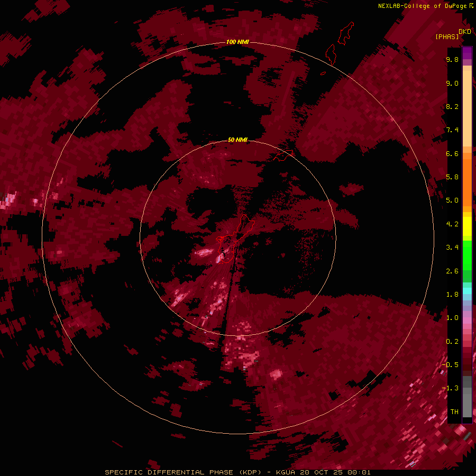Click the 9.8 legend value
The height and width of the screenshot is (476, 476).
click(x=452, y=59)
